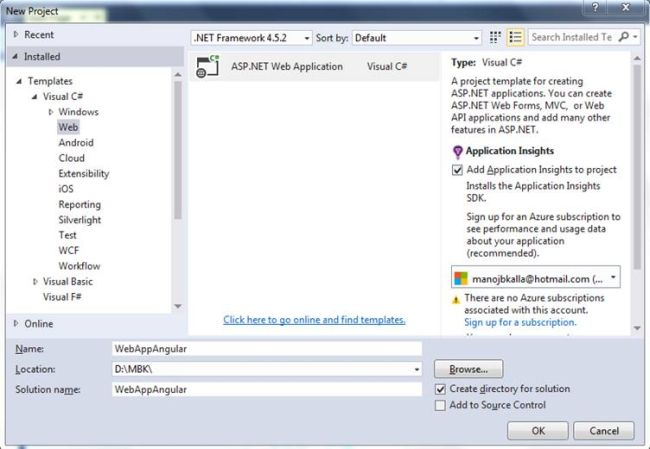
Task: Click template tree scrollbar up arrow
Action: click(178, 75)
